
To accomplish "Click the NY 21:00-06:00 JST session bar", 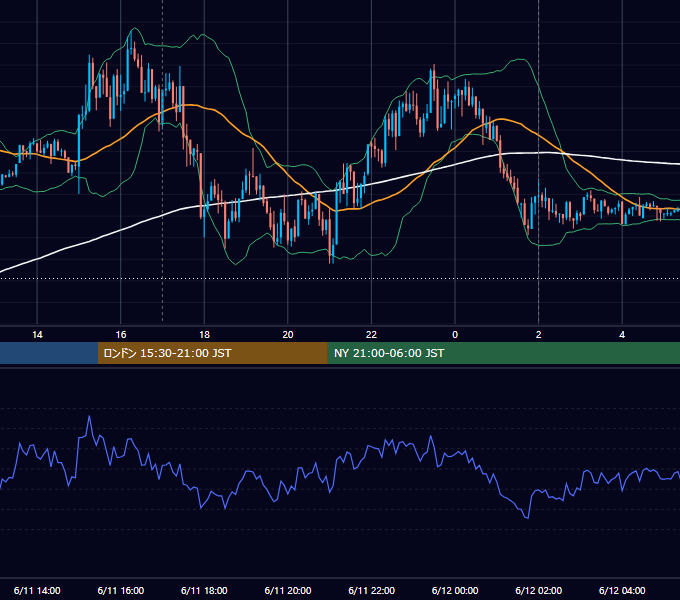I will tap(503, 353).
